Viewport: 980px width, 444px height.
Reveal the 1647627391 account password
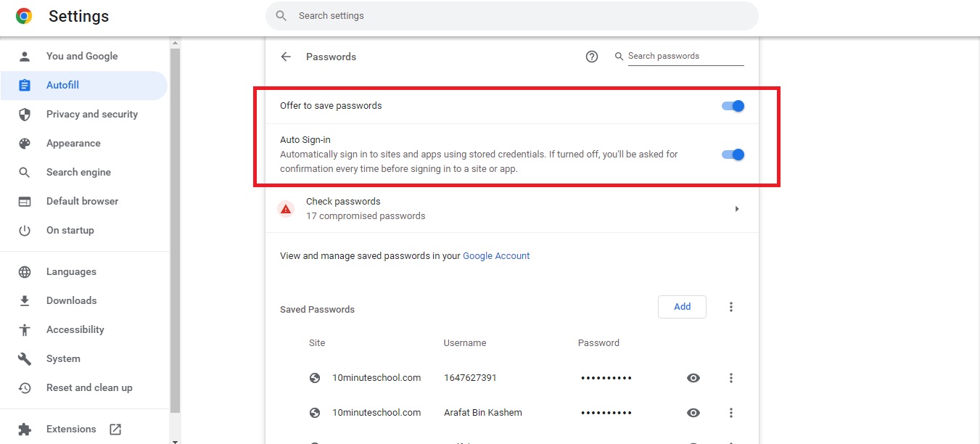pos(693,377)
